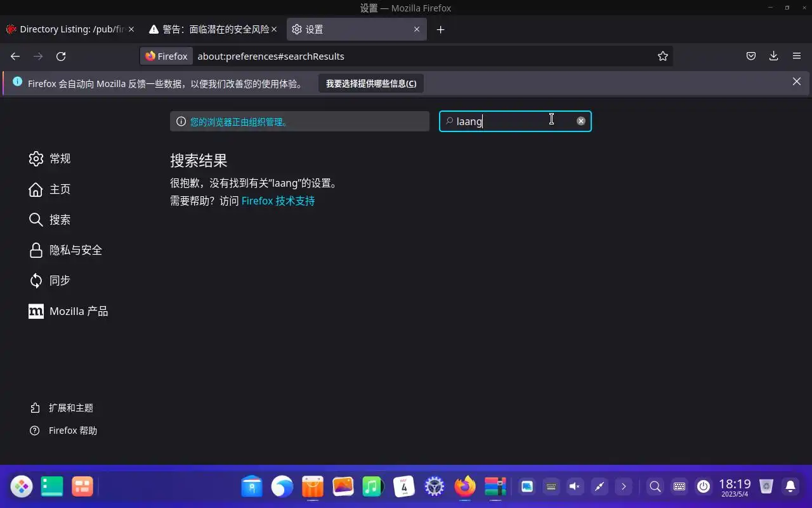Open the 隐私与安全 settings category

pos(65,250)
